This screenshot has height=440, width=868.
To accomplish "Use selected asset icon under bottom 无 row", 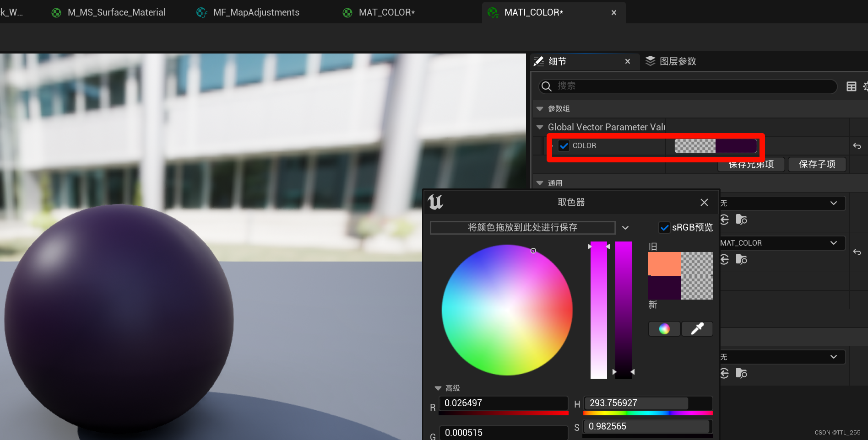I will 724,373.
